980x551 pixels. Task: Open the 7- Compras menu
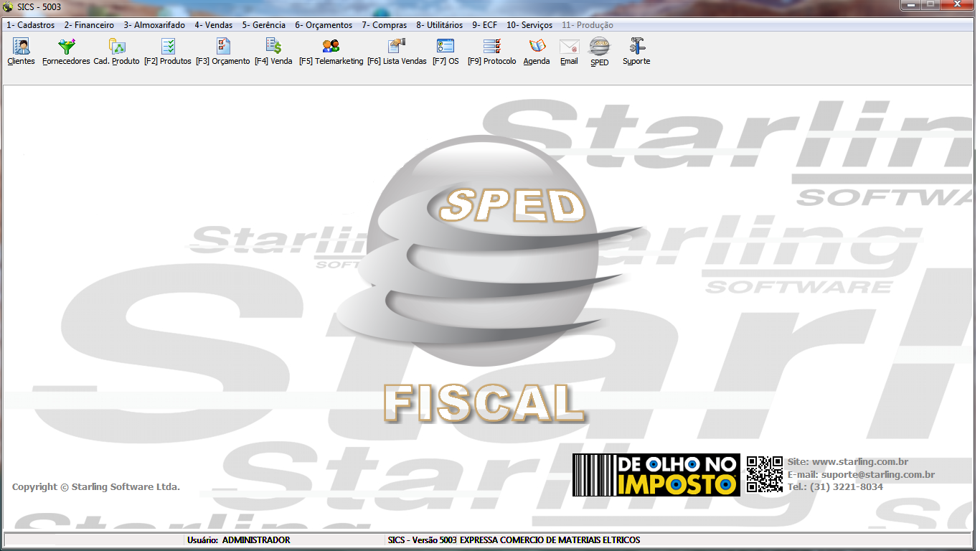[384, 25]
